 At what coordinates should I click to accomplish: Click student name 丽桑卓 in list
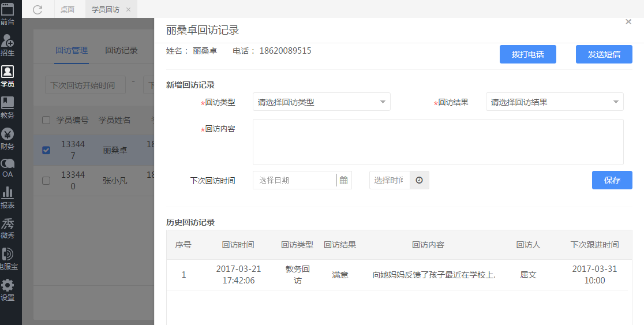pos(115,150)
